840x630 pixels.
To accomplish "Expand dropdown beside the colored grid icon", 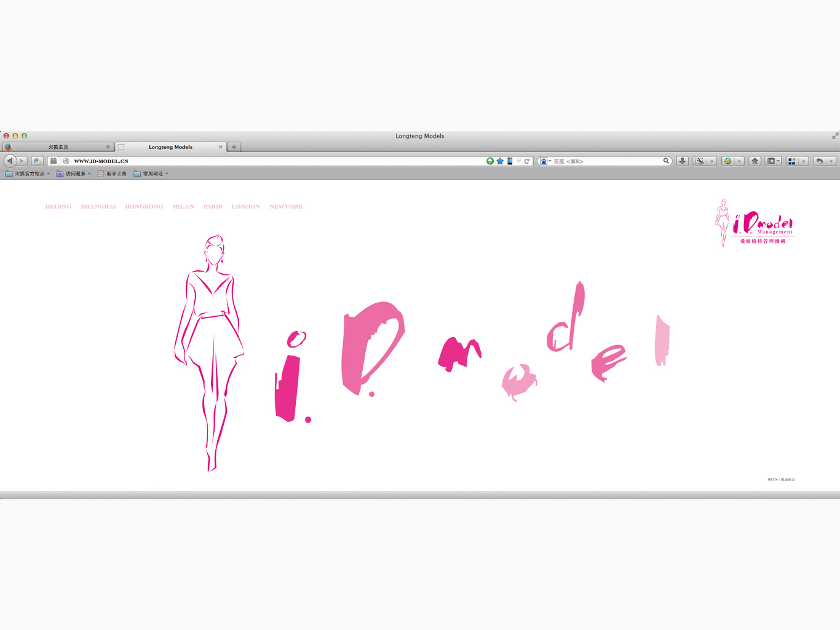I will pyautogui.click(x=804, y=161).
